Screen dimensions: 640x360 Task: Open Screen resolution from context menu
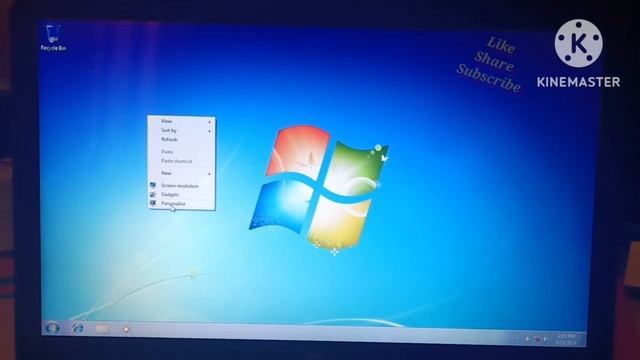pyautogui.click(x=182, y=186)
